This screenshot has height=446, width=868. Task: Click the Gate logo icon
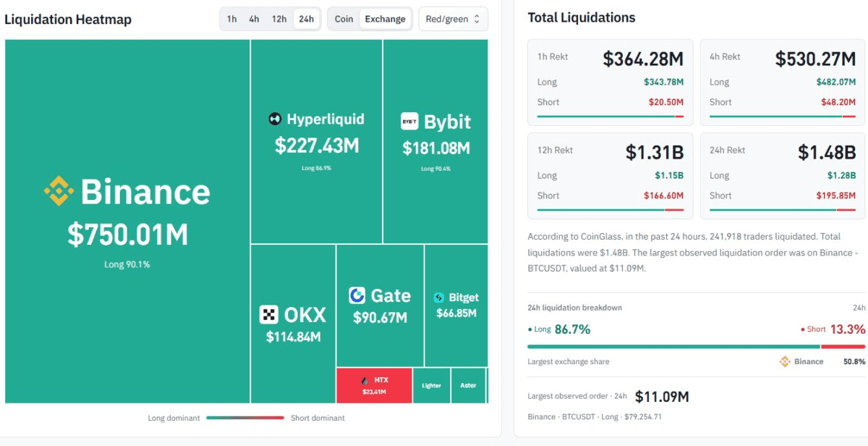357,295
